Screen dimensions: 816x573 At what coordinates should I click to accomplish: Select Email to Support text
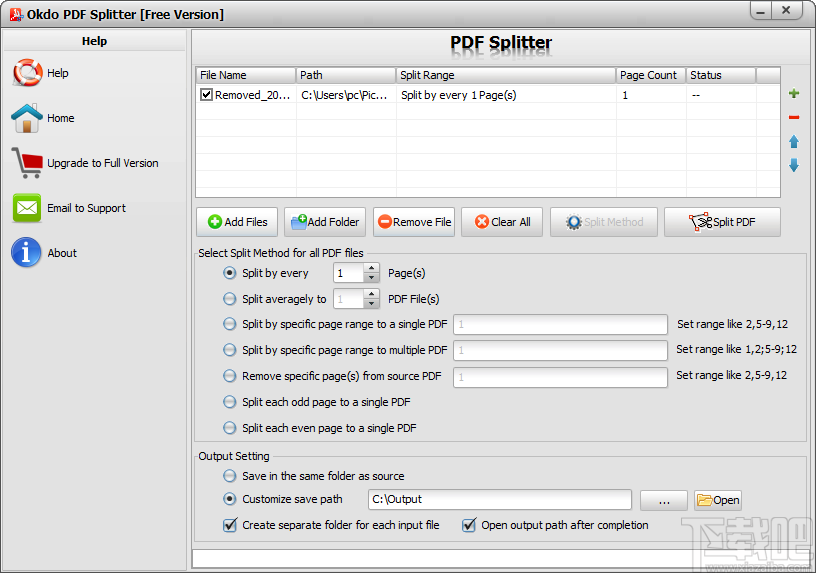pos(86,208)
